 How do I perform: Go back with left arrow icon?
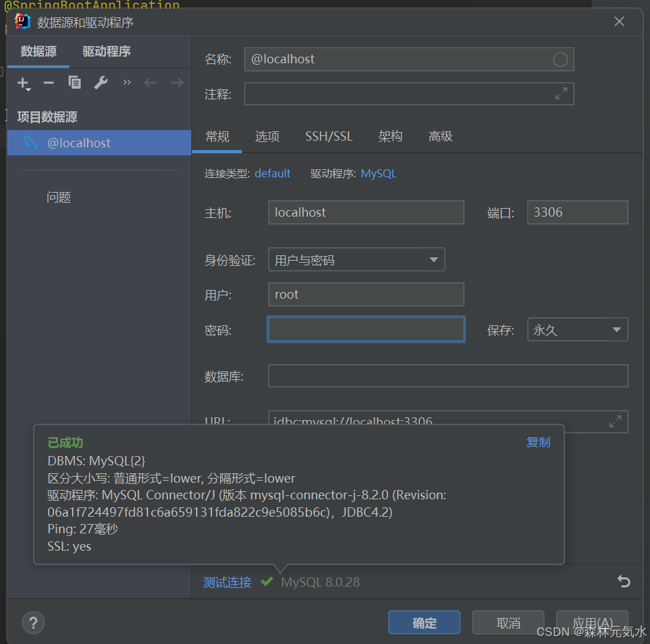click(x=150, y=83)
